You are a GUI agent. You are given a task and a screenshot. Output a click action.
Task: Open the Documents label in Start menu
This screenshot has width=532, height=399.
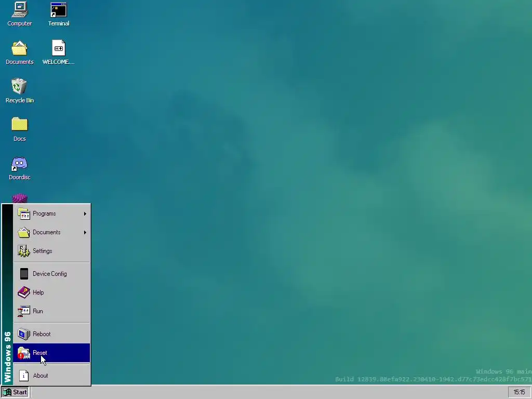click(46, 232)
